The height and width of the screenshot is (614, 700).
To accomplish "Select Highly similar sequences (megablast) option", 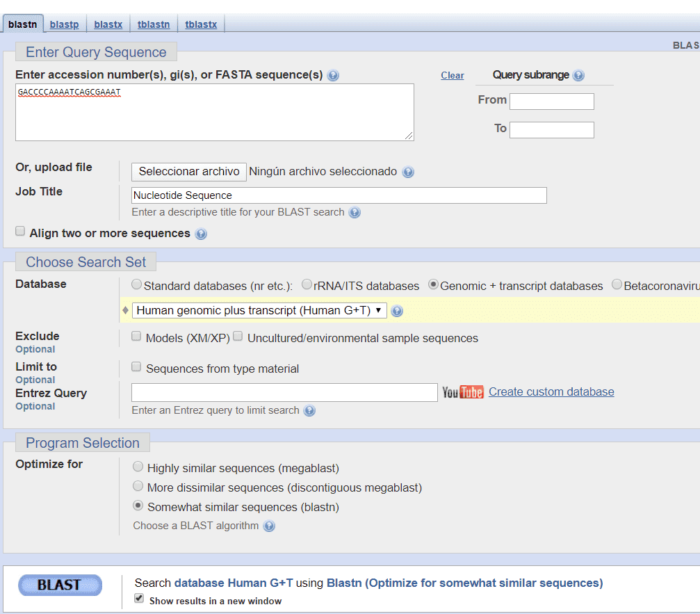I will [x=138, y=467].
